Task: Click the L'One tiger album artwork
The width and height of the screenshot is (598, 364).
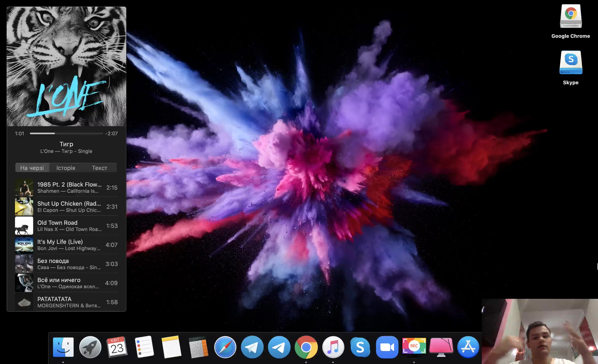Action: coord(66,66)
